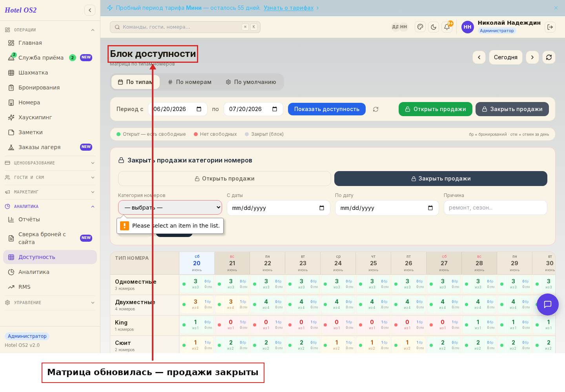Expand the ЦЕНООБРАЗОВАНИЕ section
Viewport: 565px width, 392px height.
point(50,163)
